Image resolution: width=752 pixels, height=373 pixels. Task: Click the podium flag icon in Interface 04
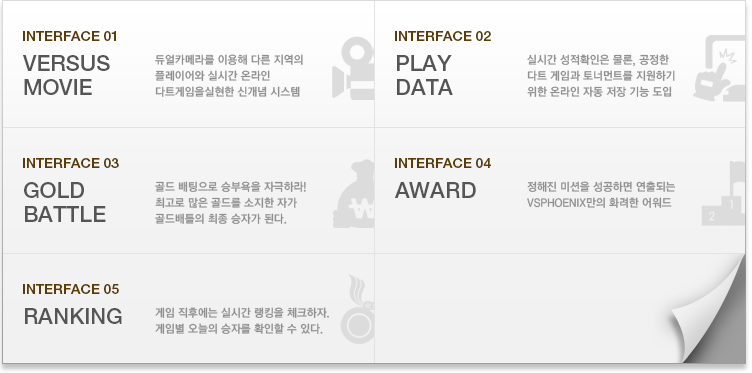723,193
